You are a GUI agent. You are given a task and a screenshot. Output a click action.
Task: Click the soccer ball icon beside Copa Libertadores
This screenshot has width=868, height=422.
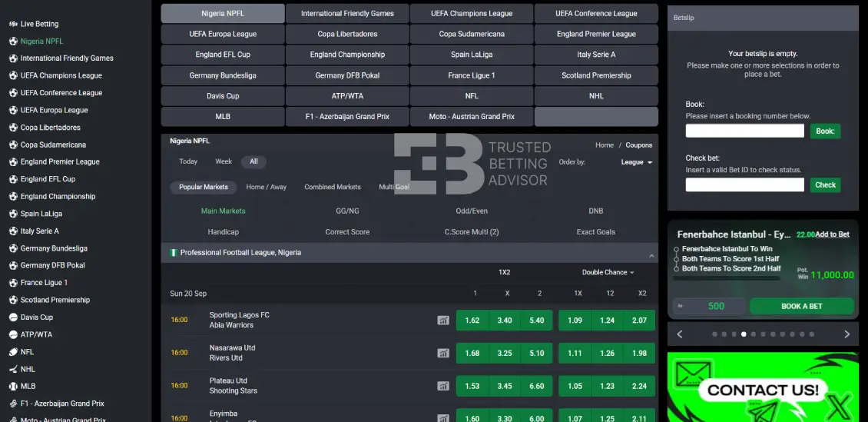(x=13, y=128)
